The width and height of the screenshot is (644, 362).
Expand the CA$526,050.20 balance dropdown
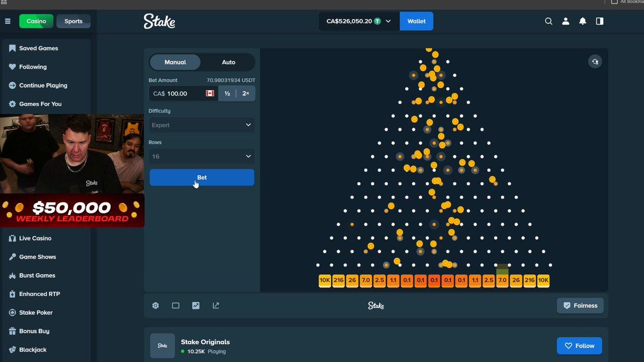coord(359,21)
